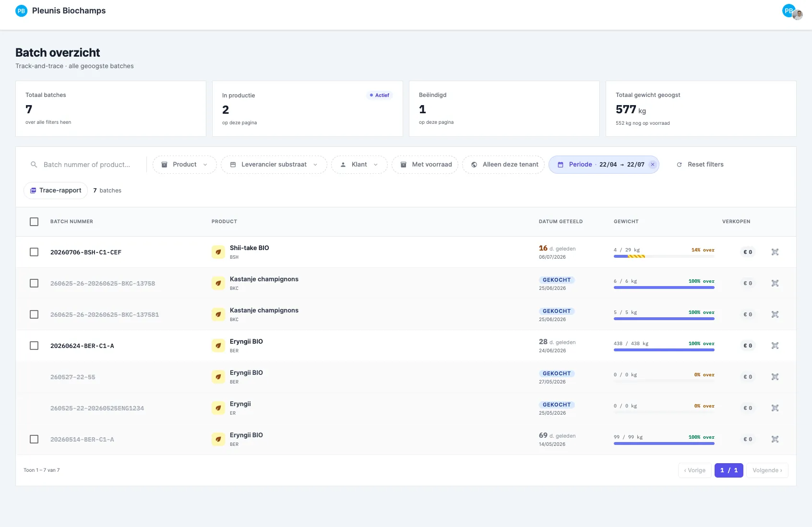The image size is (812, 527).
Task: Select all batches with the header checkbox
Action: pyautogui.click(x=34, y=222)
